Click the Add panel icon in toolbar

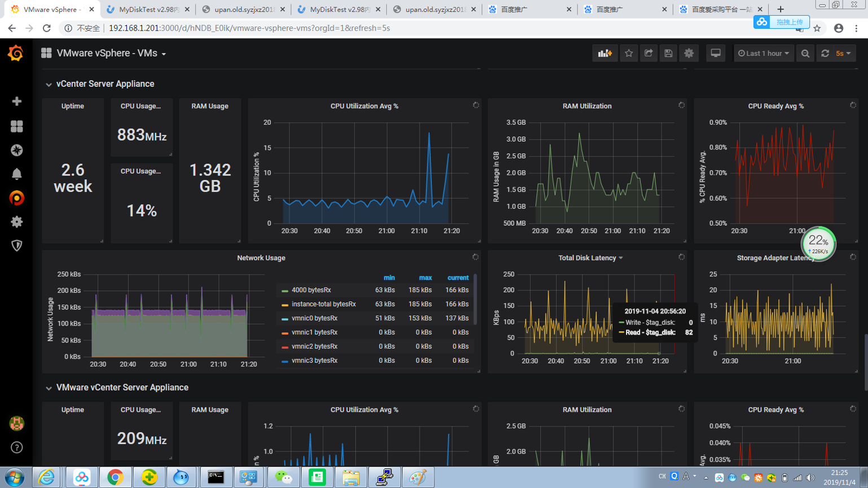605,53
